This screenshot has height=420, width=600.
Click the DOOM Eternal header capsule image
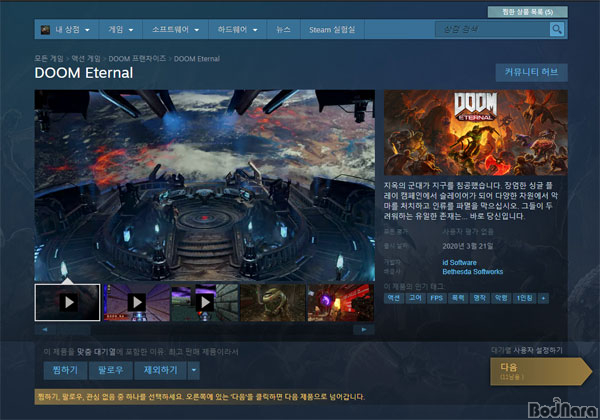tap(476, 132)
